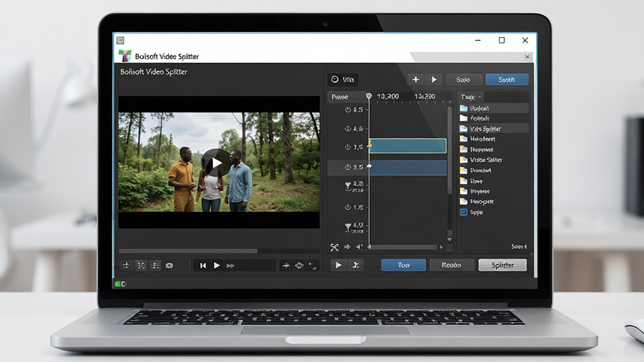This screenshot has height=362, width=644.
Task: Click the clock icon on the 4.9 row
Action: pyautogui.click(x=348, y=129)
